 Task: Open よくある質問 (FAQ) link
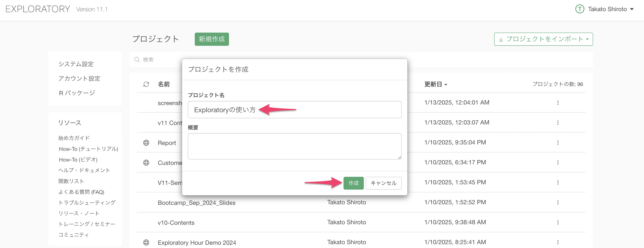tap(81, 192)
